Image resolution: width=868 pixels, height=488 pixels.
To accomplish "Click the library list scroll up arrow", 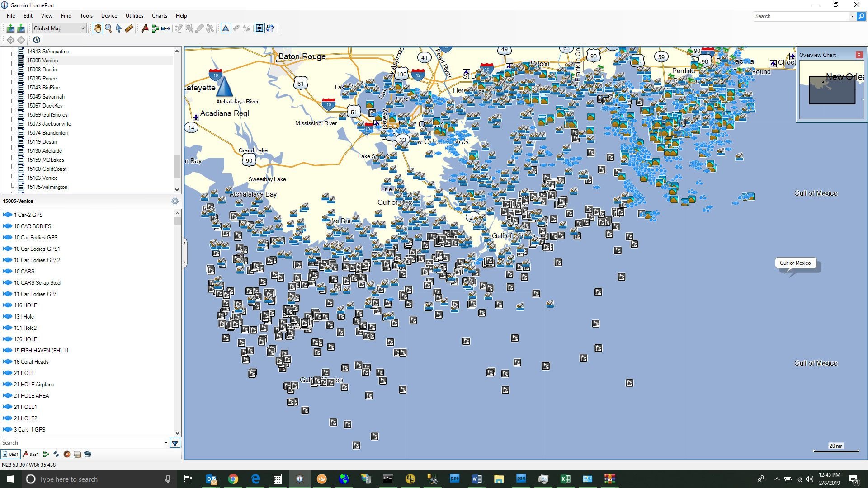I will [x=177, y=51].
